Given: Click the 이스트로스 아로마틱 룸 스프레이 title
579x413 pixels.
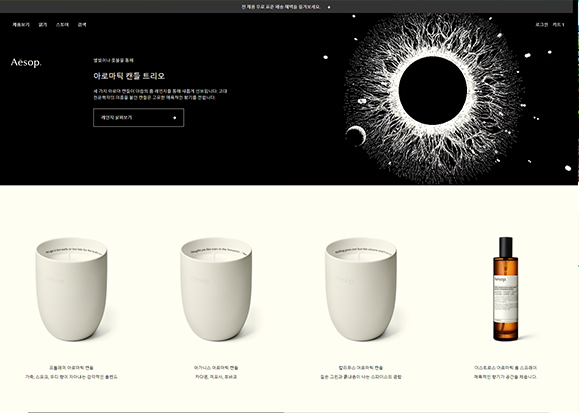Looking at the screenshot, I should tap(506, 368).
